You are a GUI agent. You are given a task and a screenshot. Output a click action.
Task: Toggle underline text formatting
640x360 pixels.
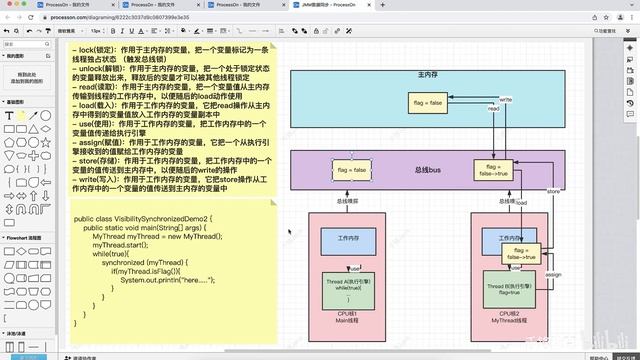(131, 31)
